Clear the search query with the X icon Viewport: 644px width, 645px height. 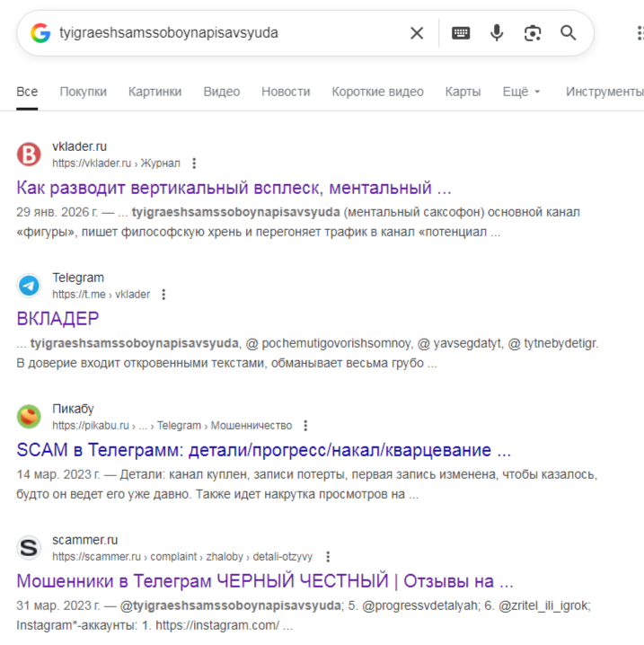point(417,33)
